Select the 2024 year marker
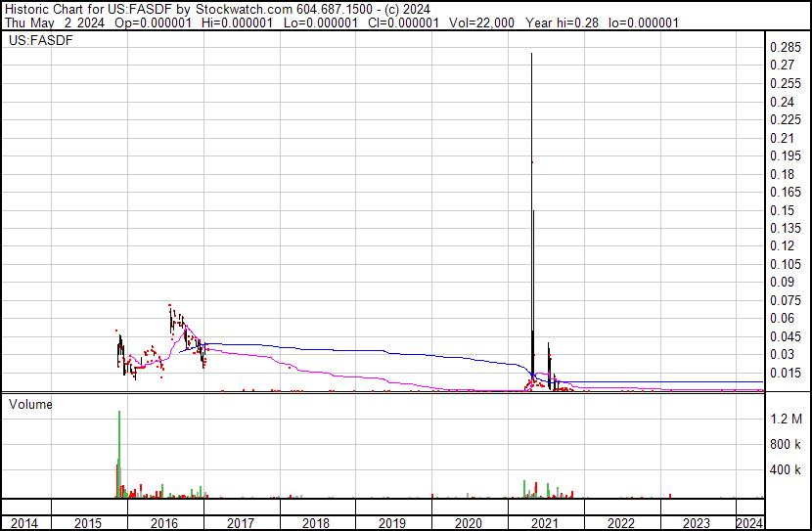Viewport: 812px width, 531px height. pyautogui.click(x=749, y=523)
